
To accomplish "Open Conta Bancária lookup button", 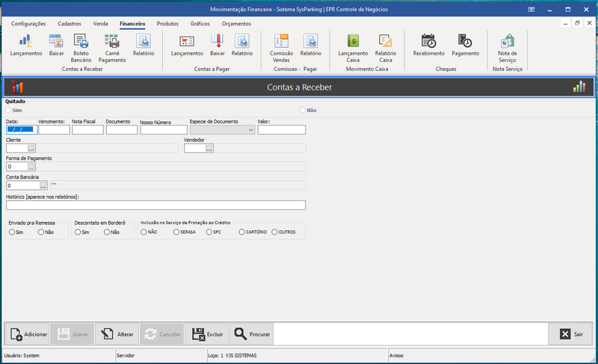I will click(43, 185).
